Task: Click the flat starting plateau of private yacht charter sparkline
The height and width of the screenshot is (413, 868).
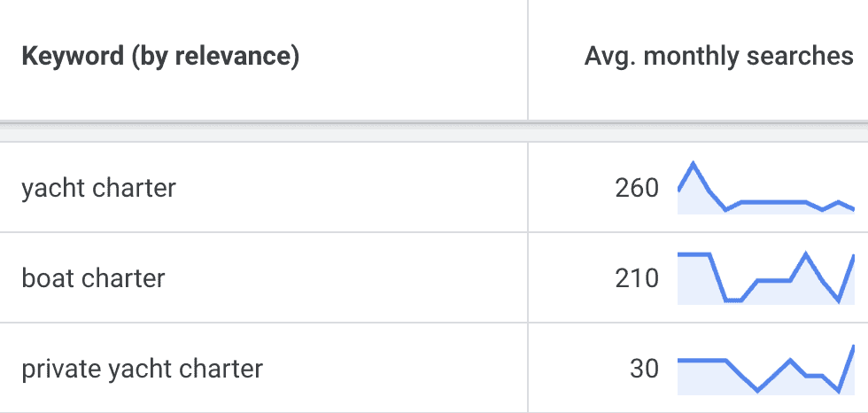Action: (701, 361)
